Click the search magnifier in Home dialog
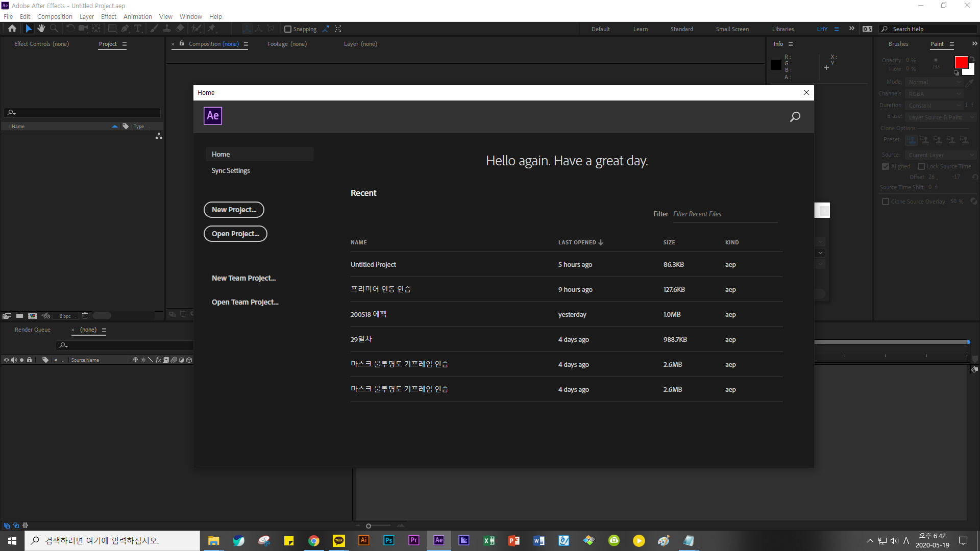 coord(795,117)
